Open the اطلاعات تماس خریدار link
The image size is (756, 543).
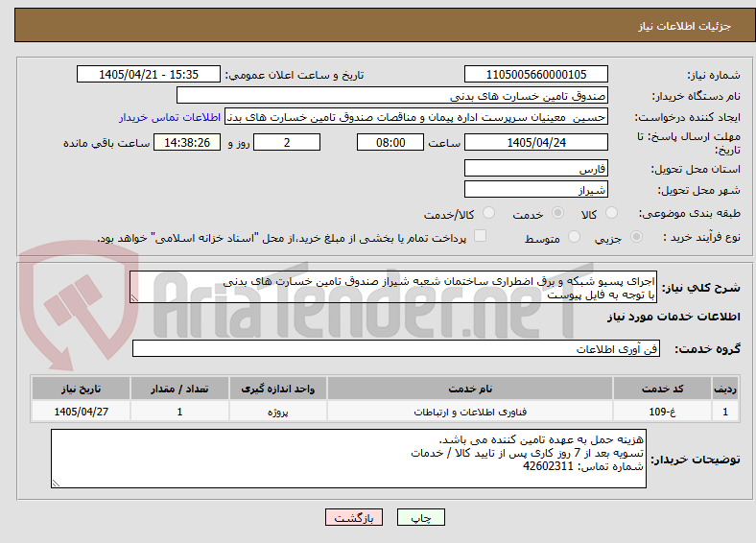coord(170,117)
